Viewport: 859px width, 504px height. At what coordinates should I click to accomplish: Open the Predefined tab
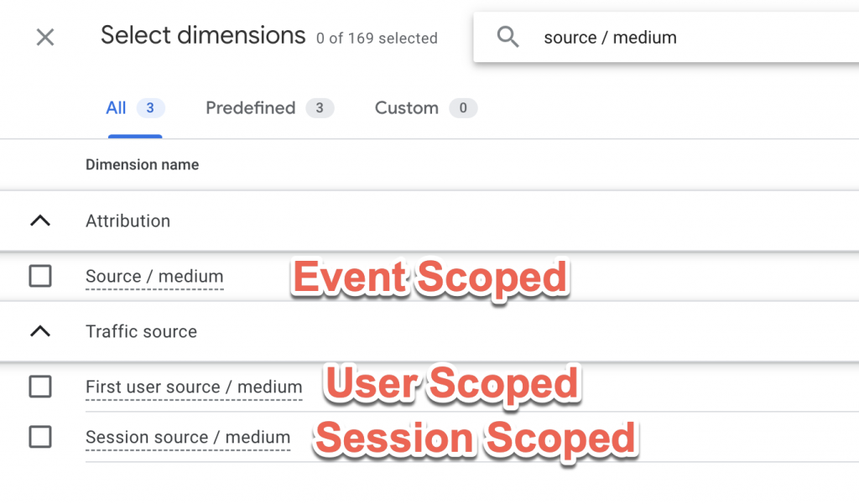tap(269, 108)
